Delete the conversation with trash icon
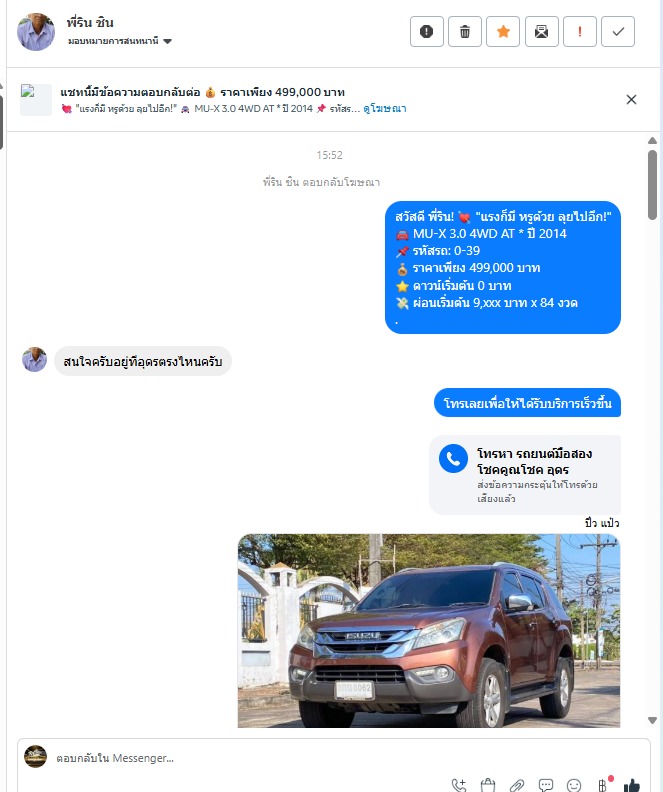The image size is (663, 792). pyautogui.click(x=465, y=32)
